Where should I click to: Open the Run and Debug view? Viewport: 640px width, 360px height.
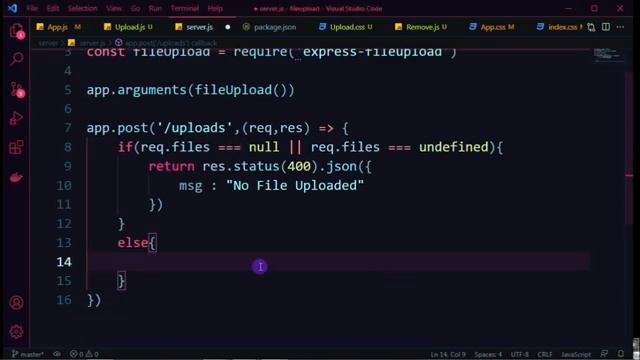(16, 118)
